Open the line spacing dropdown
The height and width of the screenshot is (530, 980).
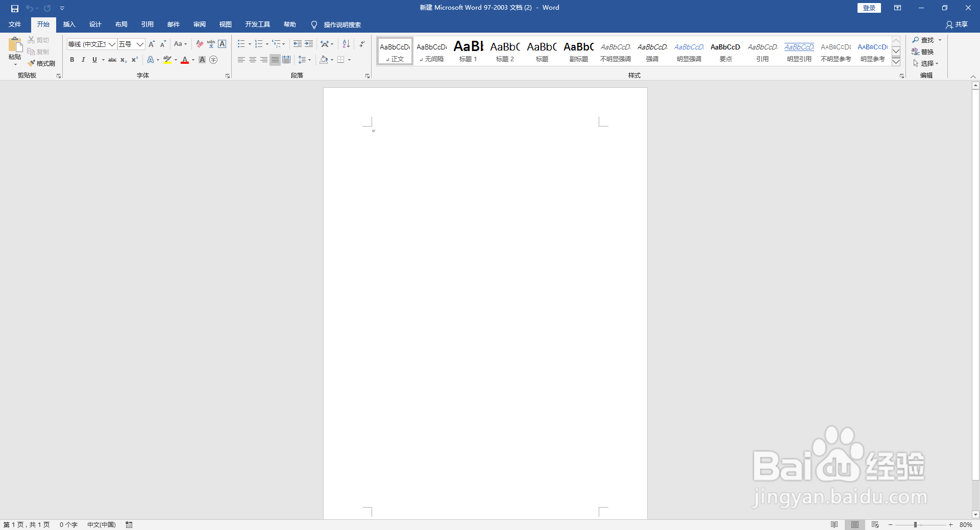305,60
